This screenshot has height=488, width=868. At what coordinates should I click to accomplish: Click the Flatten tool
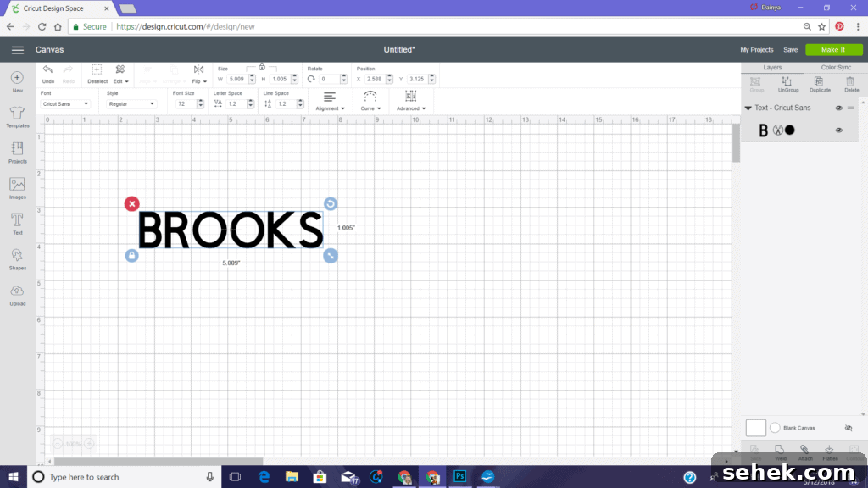pyautogui.click(x=830, y=452)
